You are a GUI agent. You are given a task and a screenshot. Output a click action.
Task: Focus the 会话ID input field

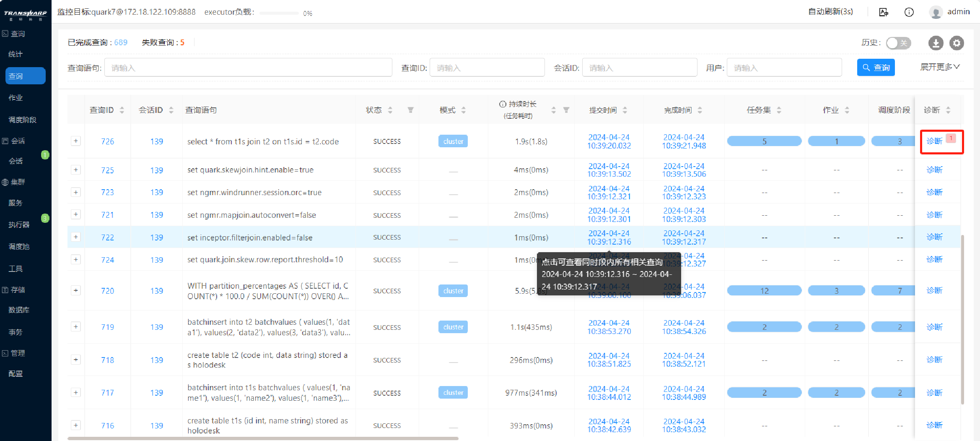640,68
